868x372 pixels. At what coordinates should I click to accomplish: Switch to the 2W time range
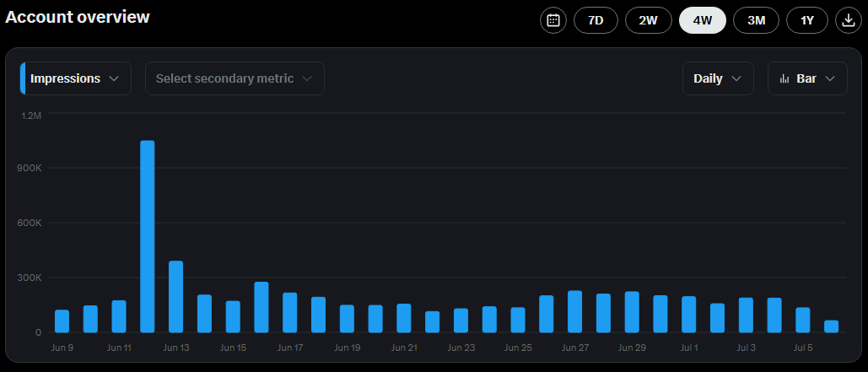coord(648,20)
